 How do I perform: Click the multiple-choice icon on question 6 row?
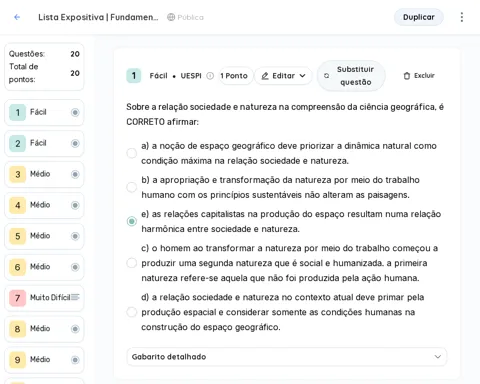click(x=75, y=267)
